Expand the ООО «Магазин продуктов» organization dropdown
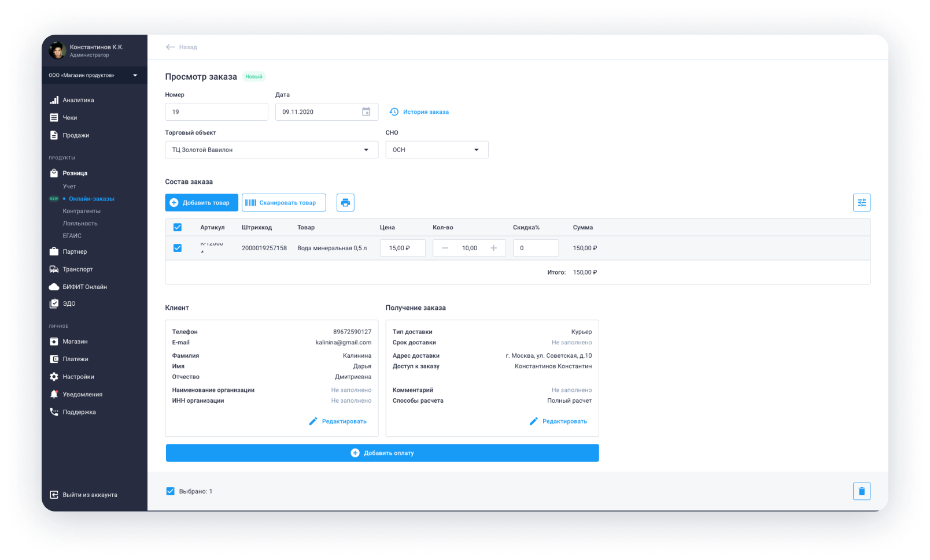 pos(94,75)
